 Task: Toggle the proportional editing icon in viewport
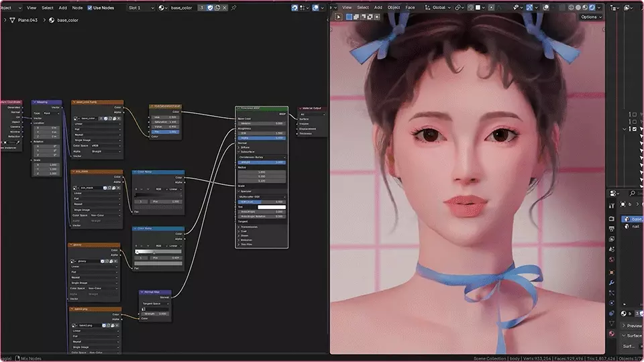(x=491, y=7)
